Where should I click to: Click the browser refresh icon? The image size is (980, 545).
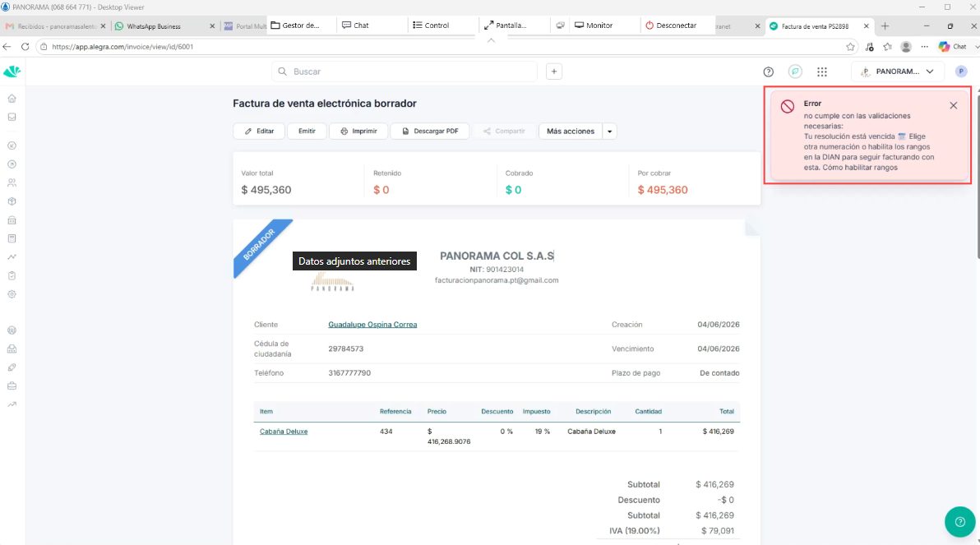coord(25,47)
